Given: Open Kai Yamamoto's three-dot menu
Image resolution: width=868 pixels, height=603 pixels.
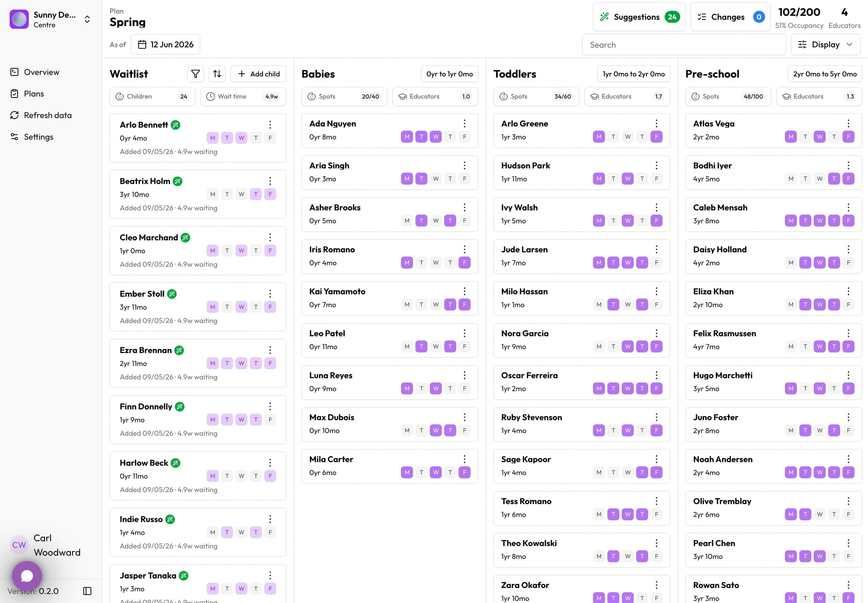Looking at the screenshot, I should pos(464,291).
